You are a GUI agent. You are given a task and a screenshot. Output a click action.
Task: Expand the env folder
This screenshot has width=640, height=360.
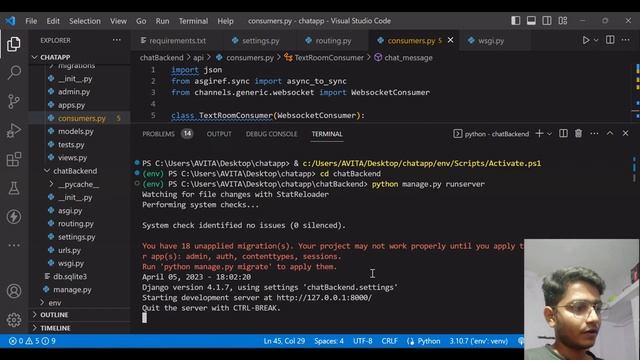click(80, 303)
